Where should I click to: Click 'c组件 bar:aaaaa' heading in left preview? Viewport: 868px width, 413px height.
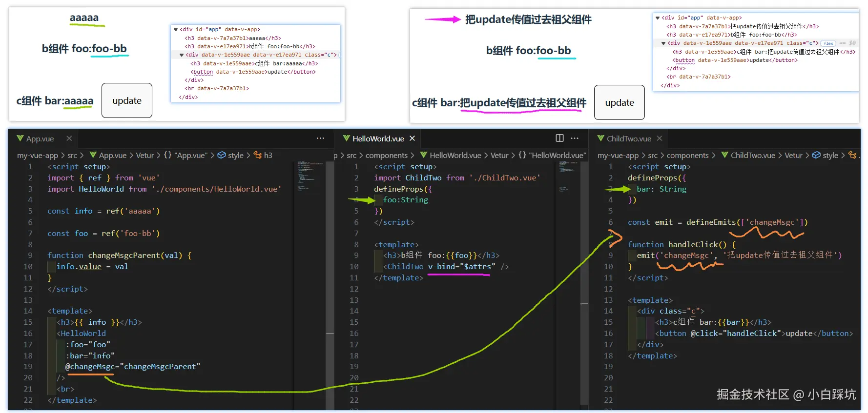pos(55,101)
